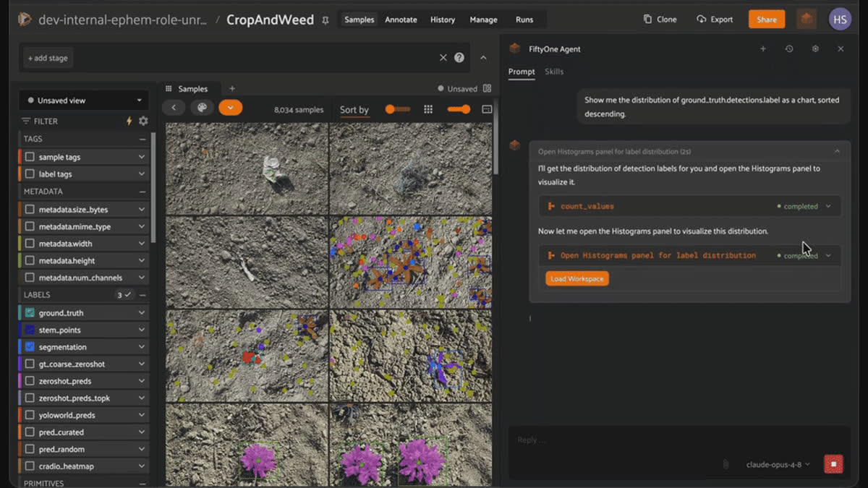
Task: Click the lightning bolt icon in Filter header
Action: 129,121
